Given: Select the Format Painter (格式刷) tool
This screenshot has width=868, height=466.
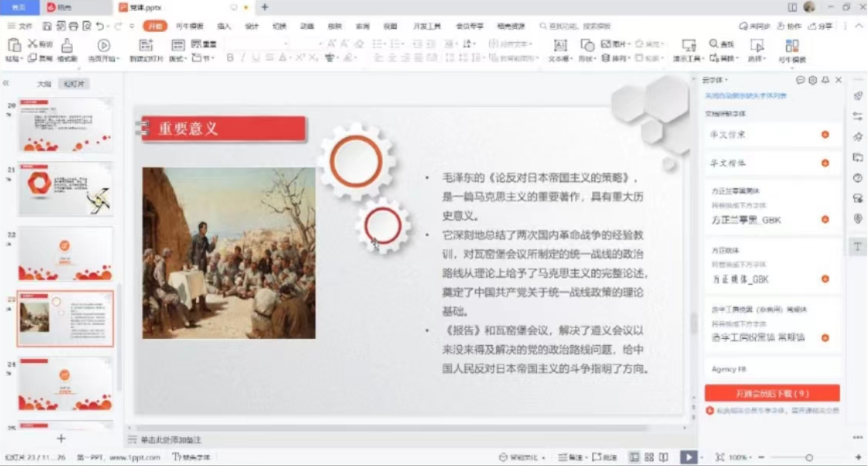Looking at the screenshot, I should 66,50.
